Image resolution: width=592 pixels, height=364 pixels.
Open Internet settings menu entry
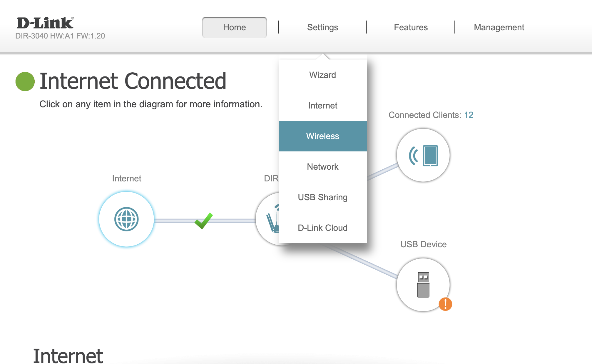[x=322, y=106]
